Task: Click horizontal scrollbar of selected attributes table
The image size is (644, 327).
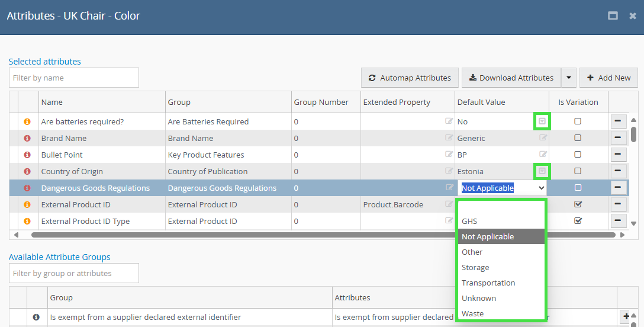Action: (x=323, y=235)
